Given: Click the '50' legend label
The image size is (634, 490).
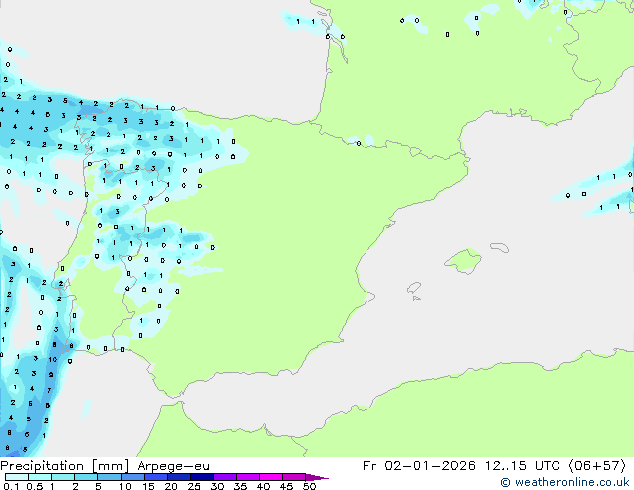Looking at the screenshot, I should [x=309, y=486].
